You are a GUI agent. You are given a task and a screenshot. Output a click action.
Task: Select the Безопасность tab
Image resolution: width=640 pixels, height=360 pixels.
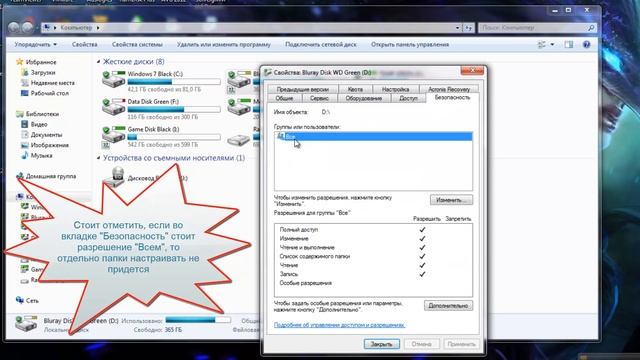[452, 97]
